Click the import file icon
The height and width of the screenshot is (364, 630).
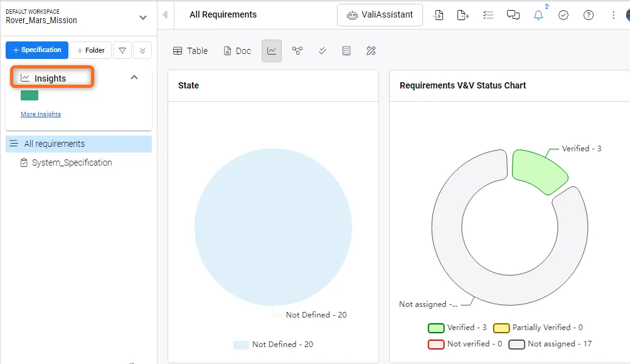coord(438,15)
